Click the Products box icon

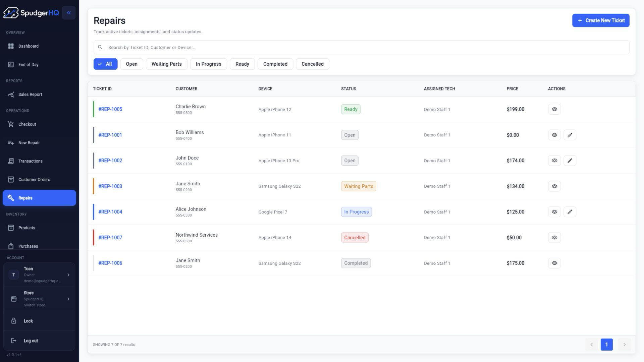(11, 228)
